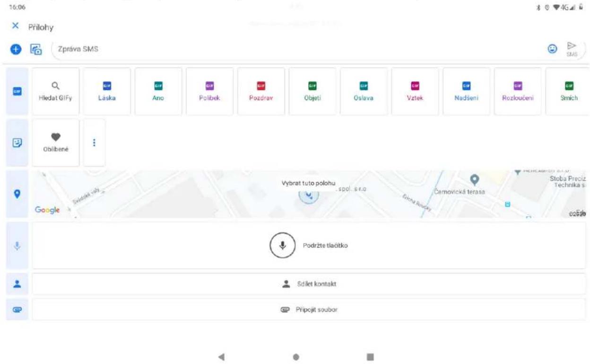The image size is (590, 364).
Task: Select the microphone sidebar icon
Action: (x=17, y=245)
